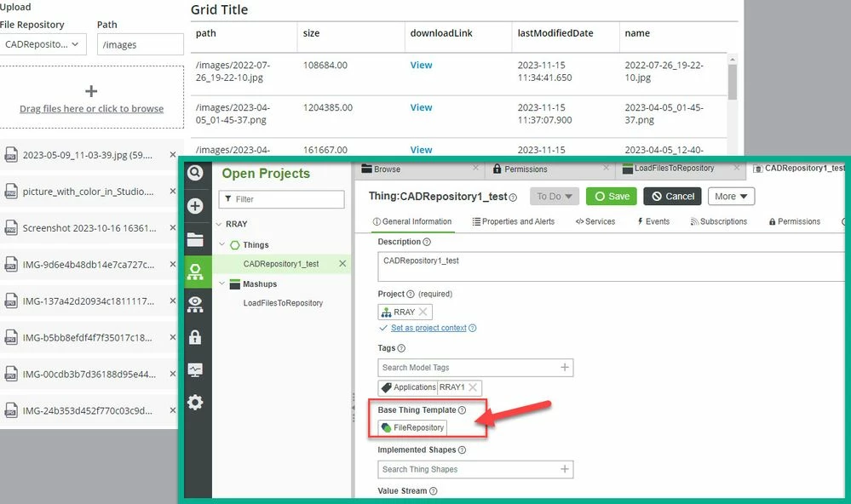This screenshot has height=504, width=851.
Task: Click View link for 2023-04-05_01-45-37.png
Action: (421, 107)
